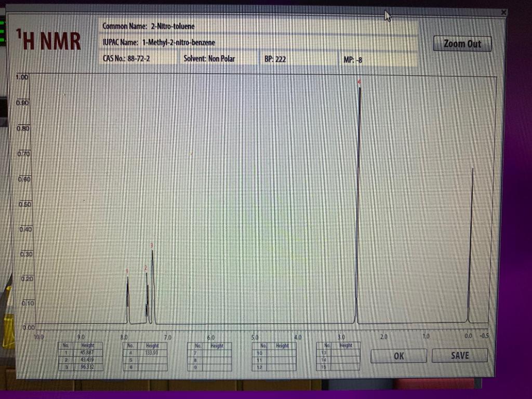Select red peak label 1 on spectrum
Viewport: 532px width, 399px height.
pyautogui.click(x=127, y=271)
